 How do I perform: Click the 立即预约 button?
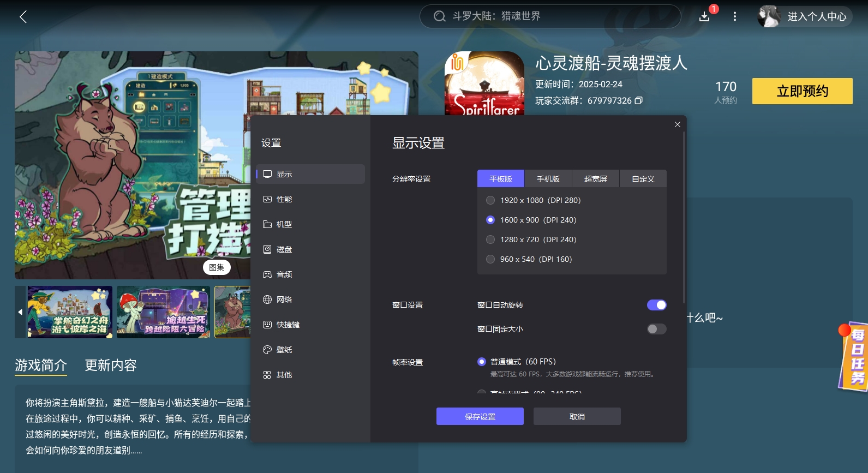pos(803,91)
